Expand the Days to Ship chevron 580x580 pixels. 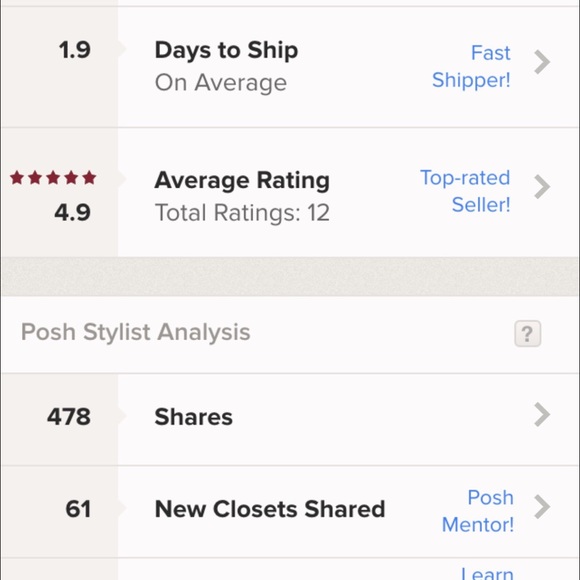[542, 62]
